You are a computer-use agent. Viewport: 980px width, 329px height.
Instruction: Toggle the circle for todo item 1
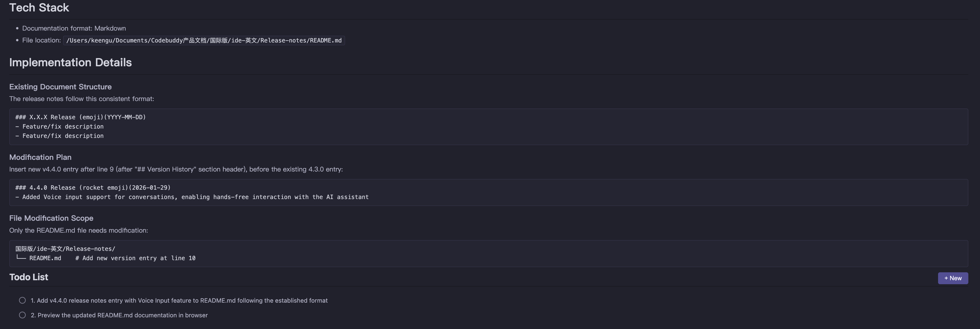[x=22, y=301]
